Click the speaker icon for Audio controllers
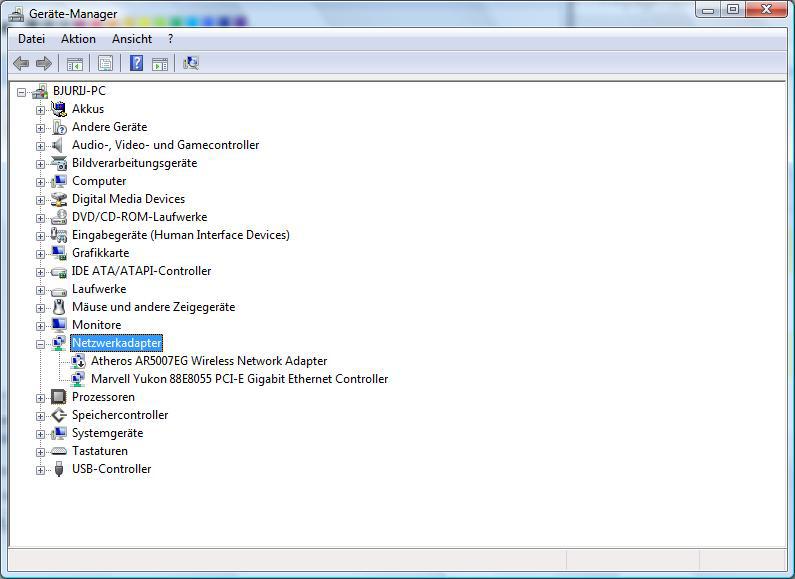Image resolution: width=795 pixels, height=579 pixels. (x=59, y=145)
